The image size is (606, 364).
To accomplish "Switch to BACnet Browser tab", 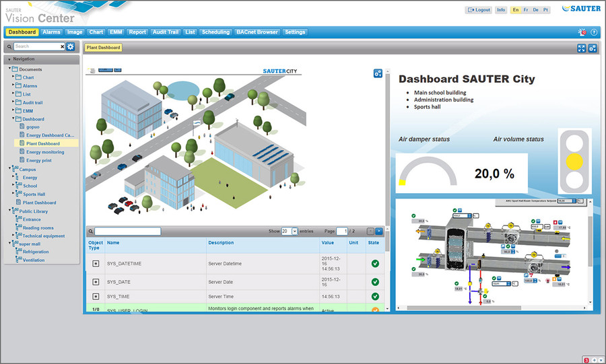I will pos(257,32).
